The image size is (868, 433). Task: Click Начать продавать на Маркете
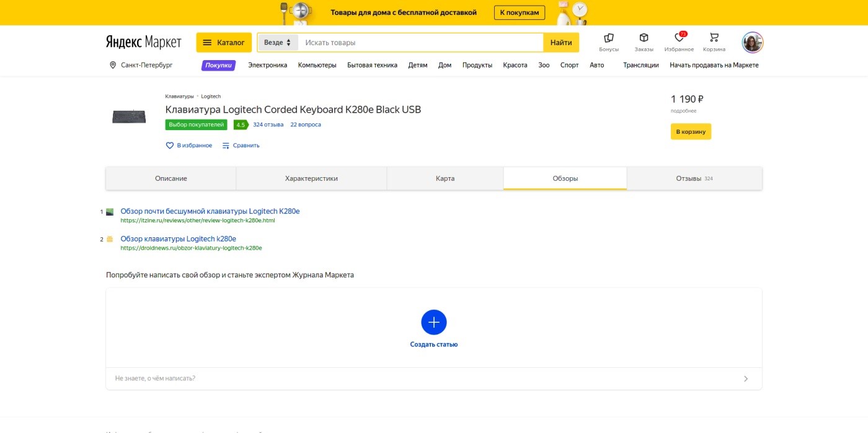tap(714, 65)
